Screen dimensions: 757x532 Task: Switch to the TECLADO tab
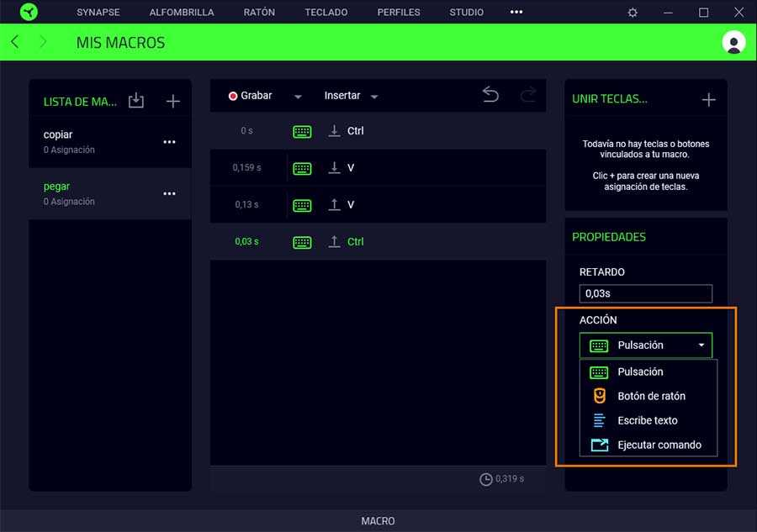click(326, 13)
